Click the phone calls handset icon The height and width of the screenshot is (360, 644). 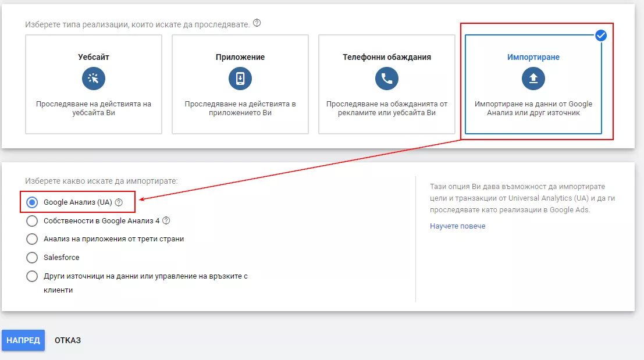[x=387, y=79]
